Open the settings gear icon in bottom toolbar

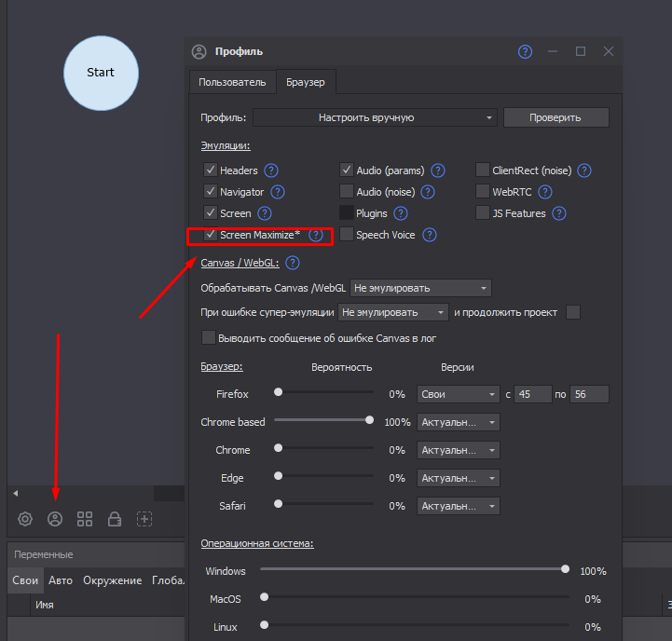coord(25,519)
